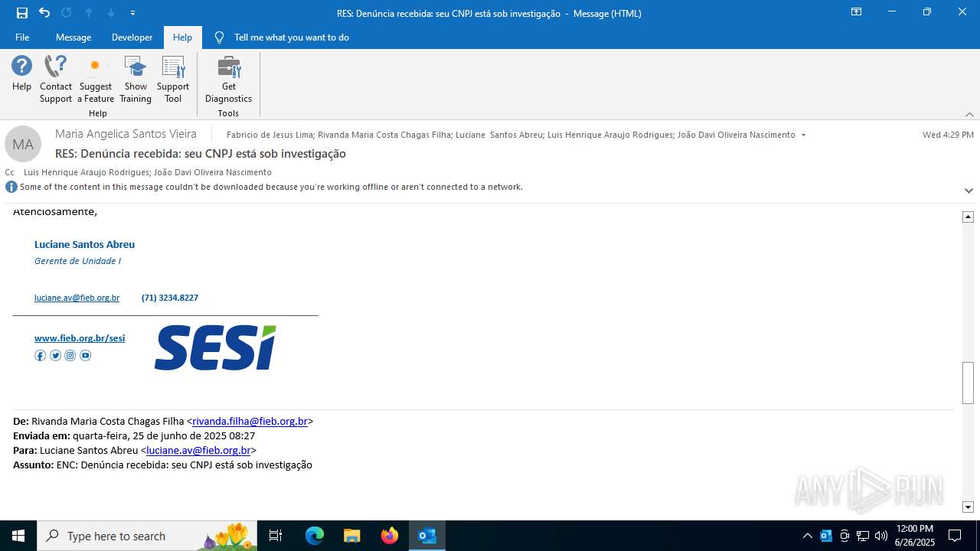Click the taskbar search box
This screenshot has width=980, height=551.
(x=147, y=536)
